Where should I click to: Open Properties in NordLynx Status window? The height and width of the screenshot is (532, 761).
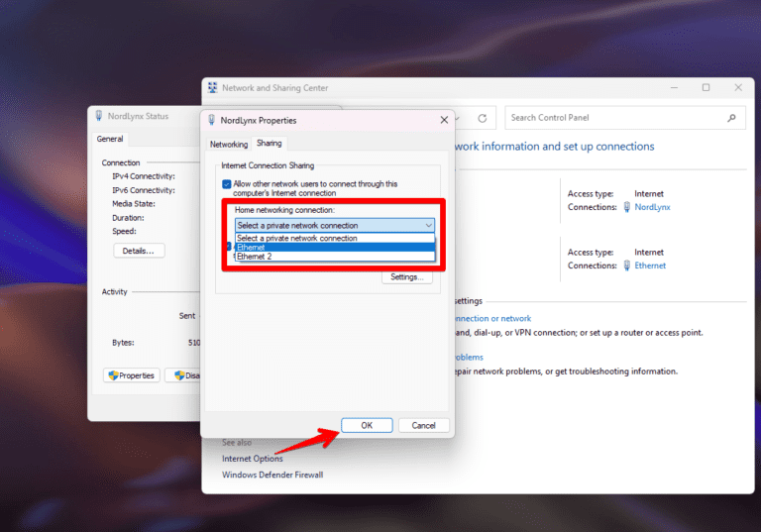pos(132,375)
